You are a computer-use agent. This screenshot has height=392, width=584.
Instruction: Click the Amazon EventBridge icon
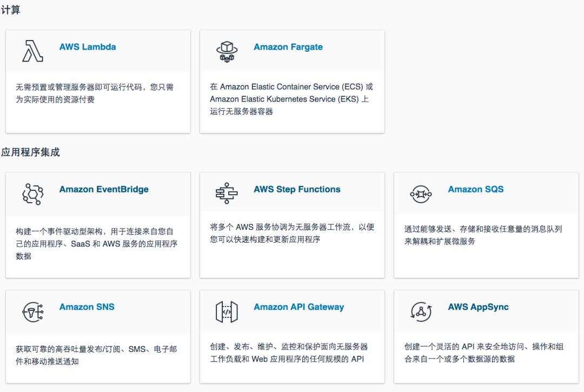click(x=33, y=194)
